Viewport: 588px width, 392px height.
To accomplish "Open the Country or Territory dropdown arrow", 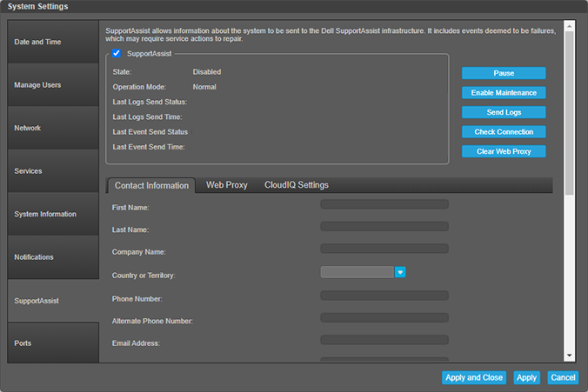I will (x=400, y=272).
